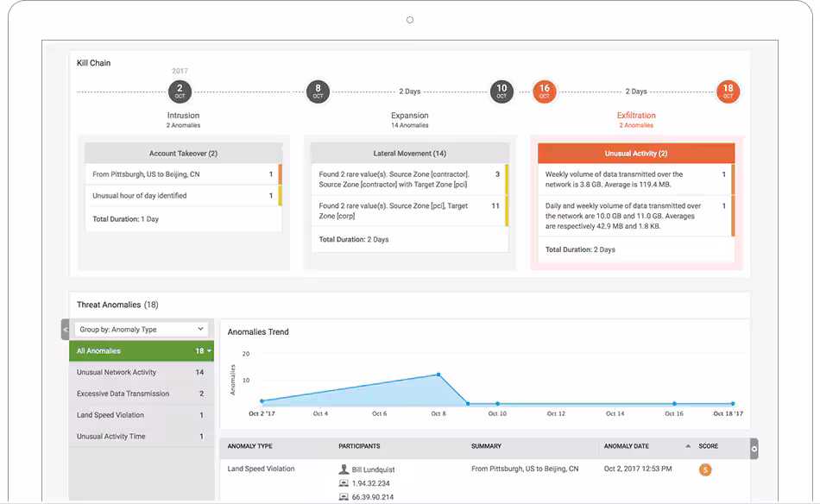Click the Exfiltration stage label
Screen dimensions: 820x504
pyautogui.click(x=635, y=116)
